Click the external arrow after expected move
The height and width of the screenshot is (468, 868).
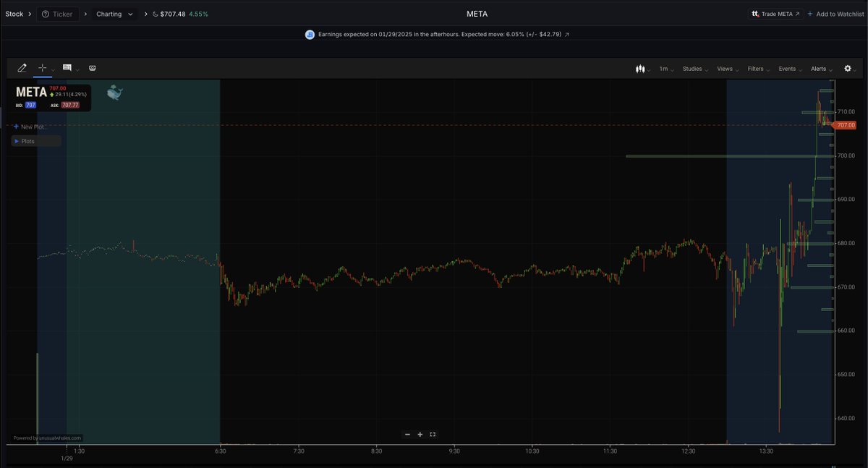point(567,34)
